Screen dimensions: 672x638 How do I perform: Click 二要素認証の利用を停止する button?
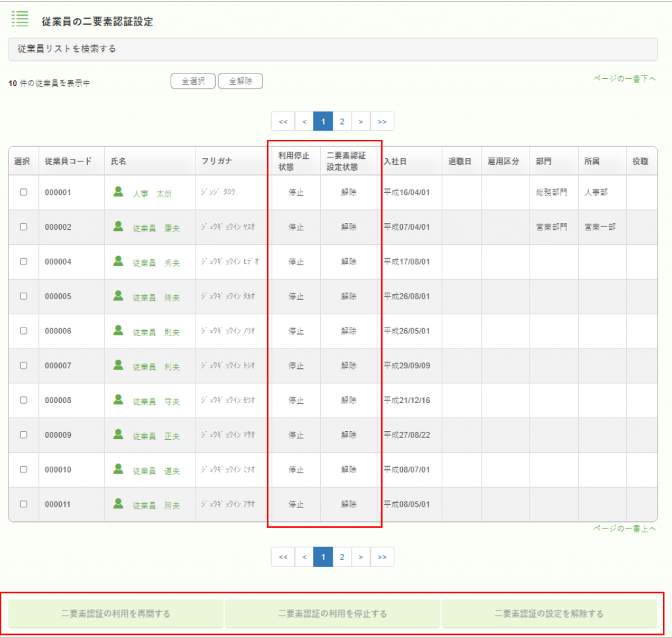pos(332,614)
